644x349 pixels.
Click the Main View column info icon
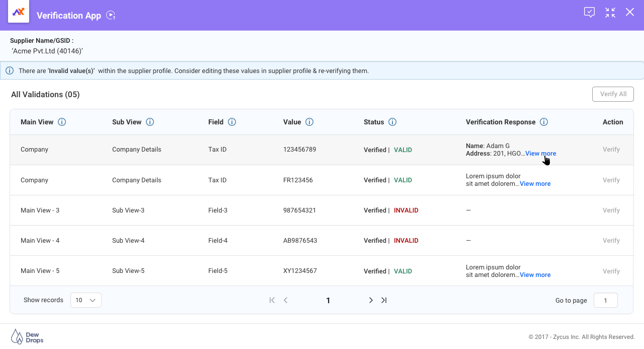(62, 122)
